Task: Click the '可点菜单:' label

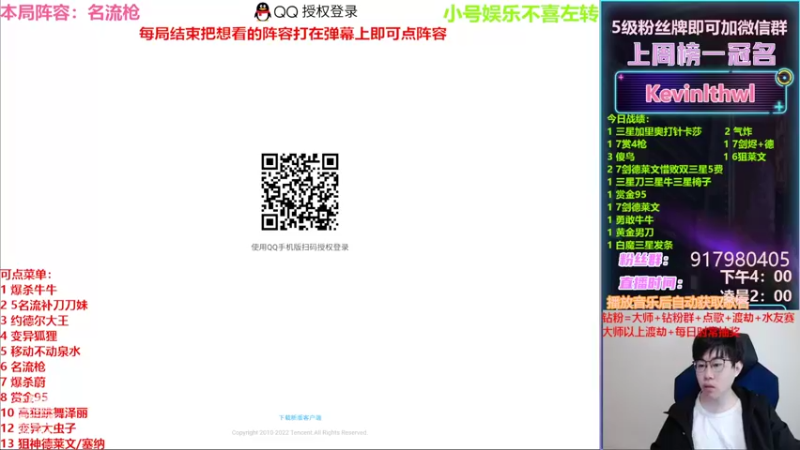Action: pos(26,274)
